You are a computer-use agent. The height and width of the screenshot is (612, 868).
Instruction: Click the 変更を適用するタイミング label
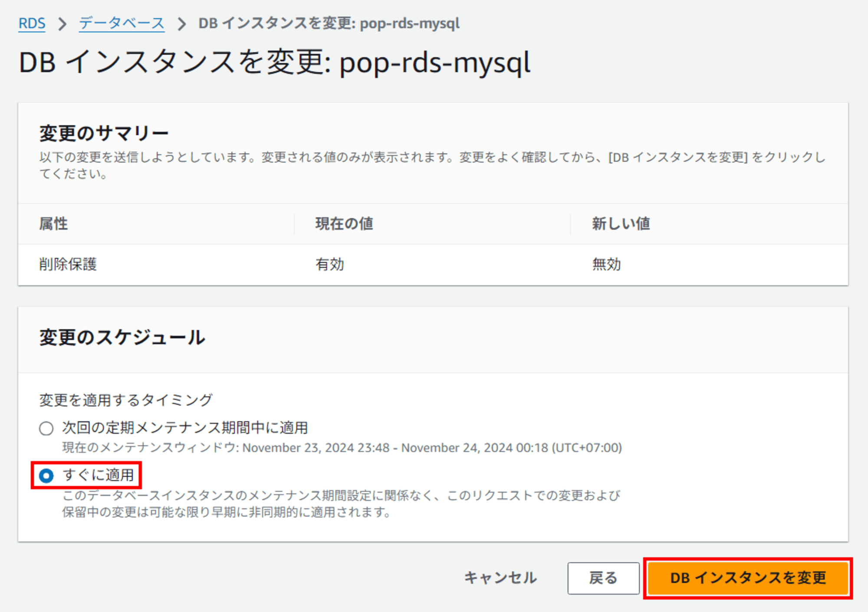tap(126, 399)
